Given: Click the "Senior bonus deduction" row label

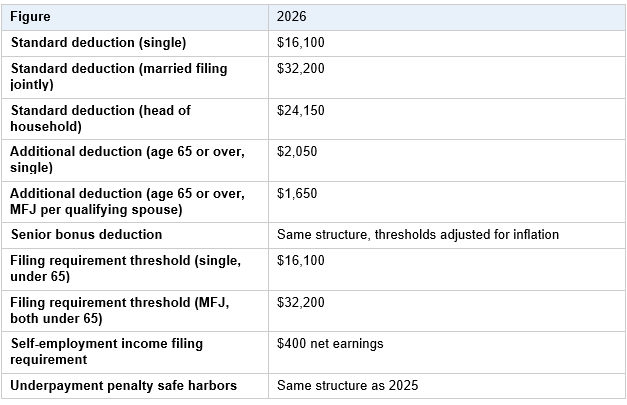Looking at the screenshot, I should click(x=86, y=235).
